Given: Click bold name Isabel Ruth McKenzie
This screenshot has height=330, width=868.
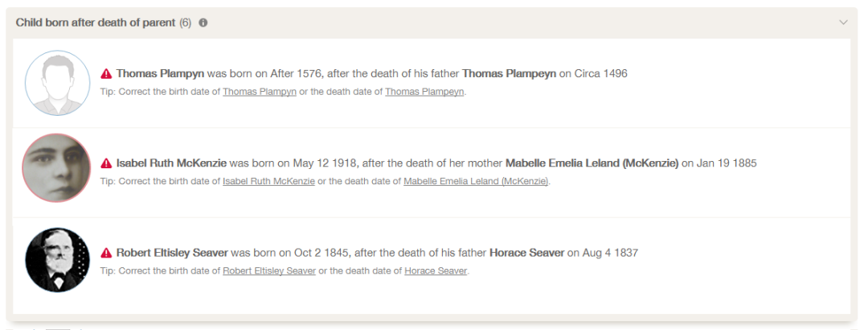Looking at the screenshot, I should pos(172,163).
